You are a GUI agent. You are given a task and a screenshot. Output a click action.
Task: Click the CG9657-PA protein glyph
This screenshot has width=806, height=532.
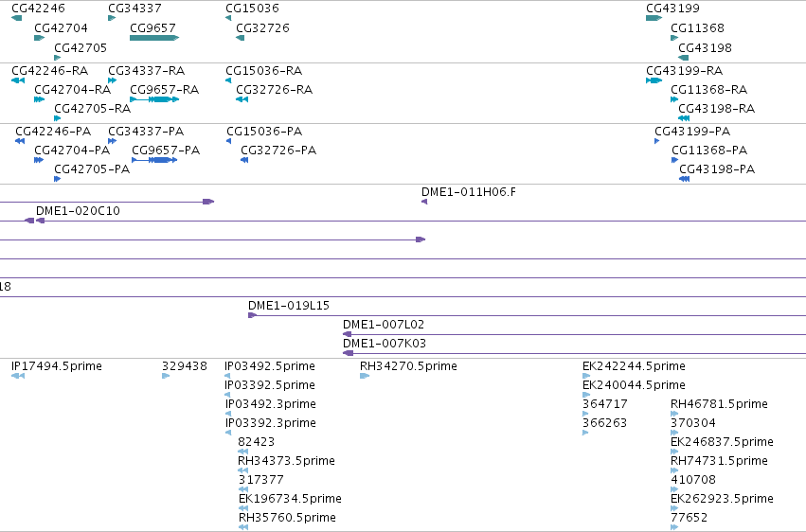pos(154,160)
